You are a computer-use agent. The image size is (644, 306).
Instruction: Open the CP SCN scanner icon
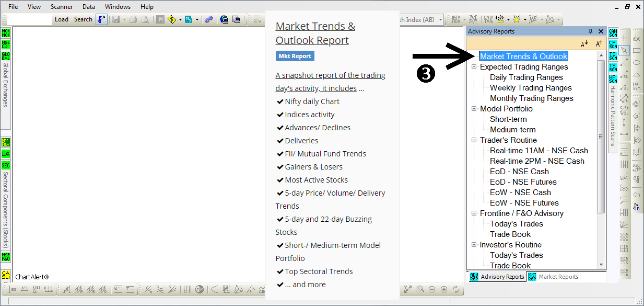tap(613, 44)
